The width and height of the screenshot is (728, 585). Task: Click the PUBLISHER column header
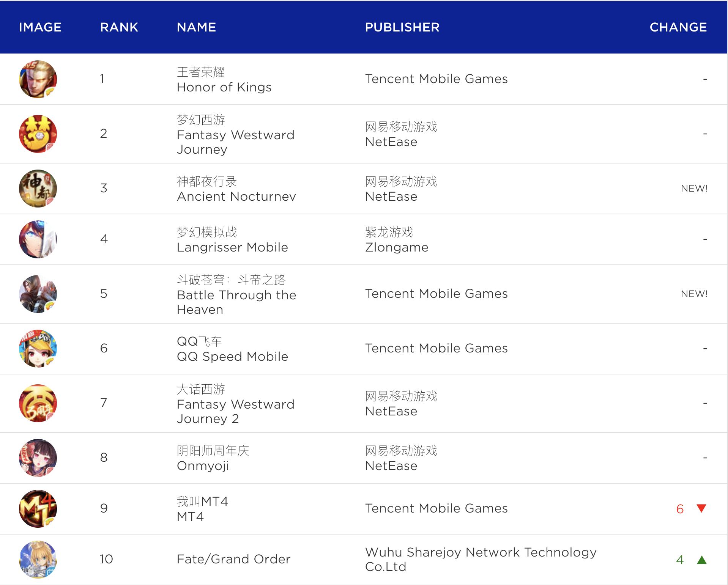(x=402, y=27)
